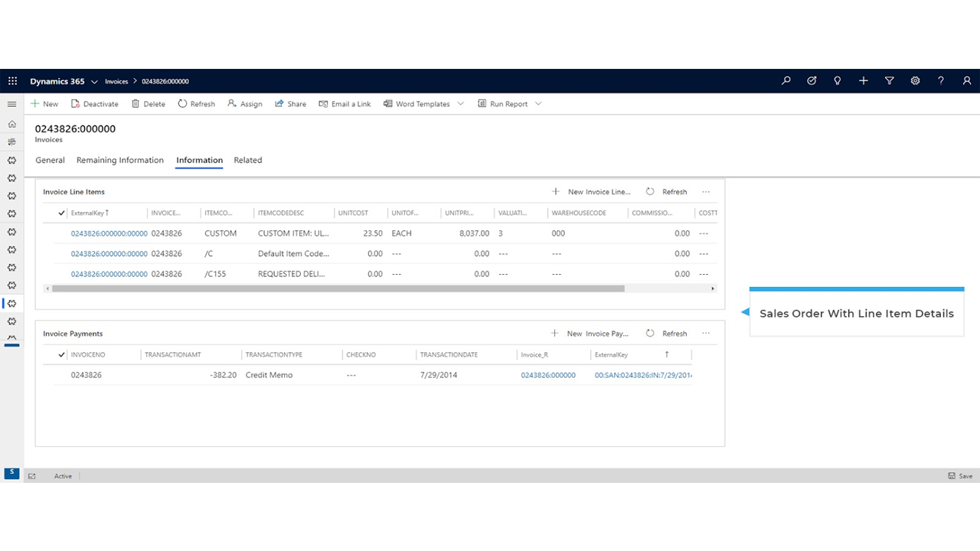
Task: Click the 7/29/2014 transaction date cell
Action: [438, 376]
